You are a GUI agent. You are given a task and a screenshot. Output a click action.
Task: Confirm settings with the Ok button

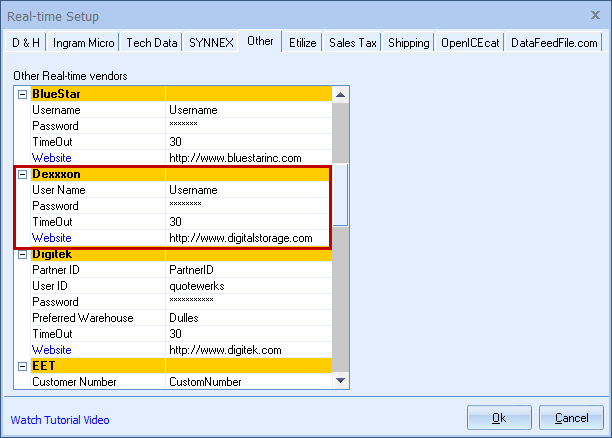click(499, 418)
